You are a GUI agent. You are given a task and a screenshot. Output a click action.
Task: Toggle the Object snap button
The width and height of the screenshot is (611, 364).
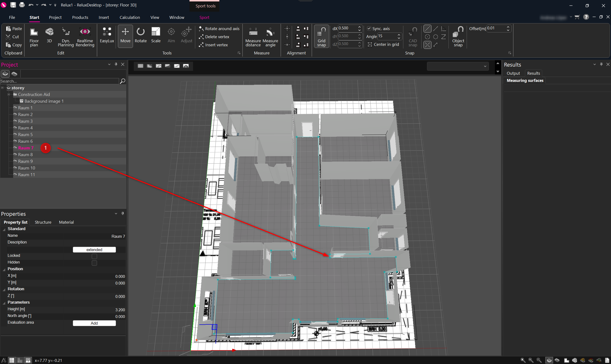click(x=458, y=37)
